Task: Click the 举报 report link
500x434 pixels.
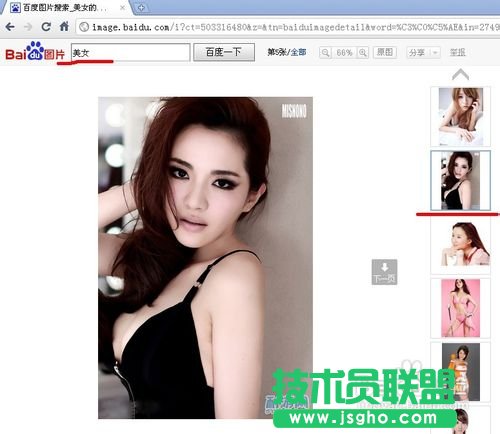Action: [457, 52]
